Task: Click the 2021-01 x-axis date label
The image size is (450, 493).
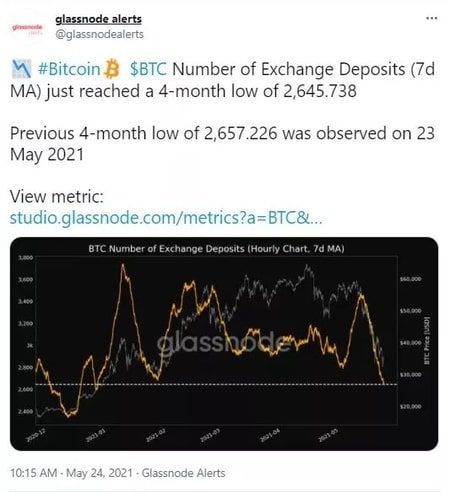Action: (96, 435)
